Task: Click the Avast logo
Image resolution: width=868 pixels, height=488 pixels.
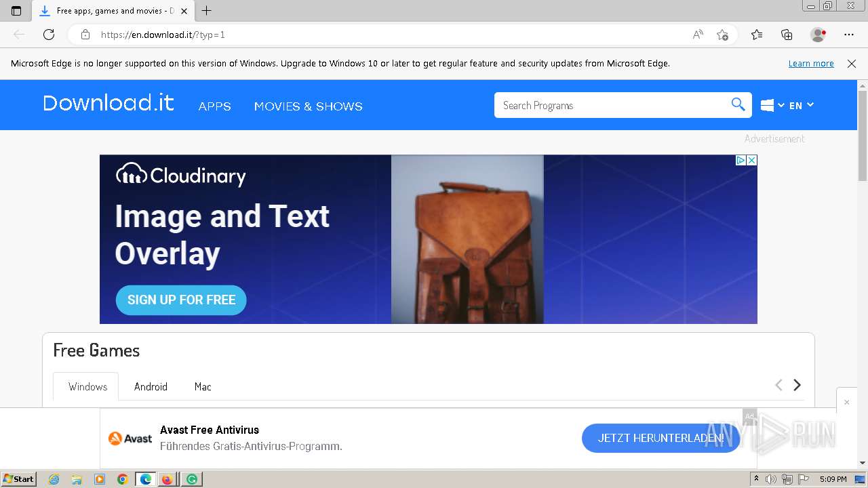Action: (x=130, y=439)
